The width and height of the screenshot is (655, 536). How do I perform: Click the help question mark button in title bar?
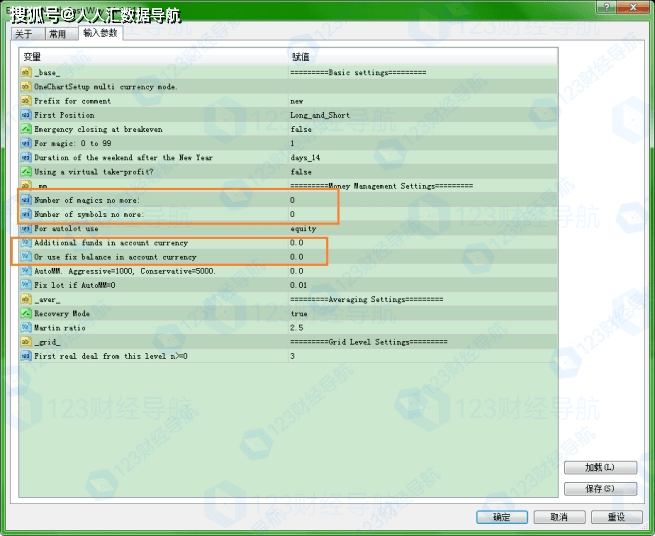point(606,6)
